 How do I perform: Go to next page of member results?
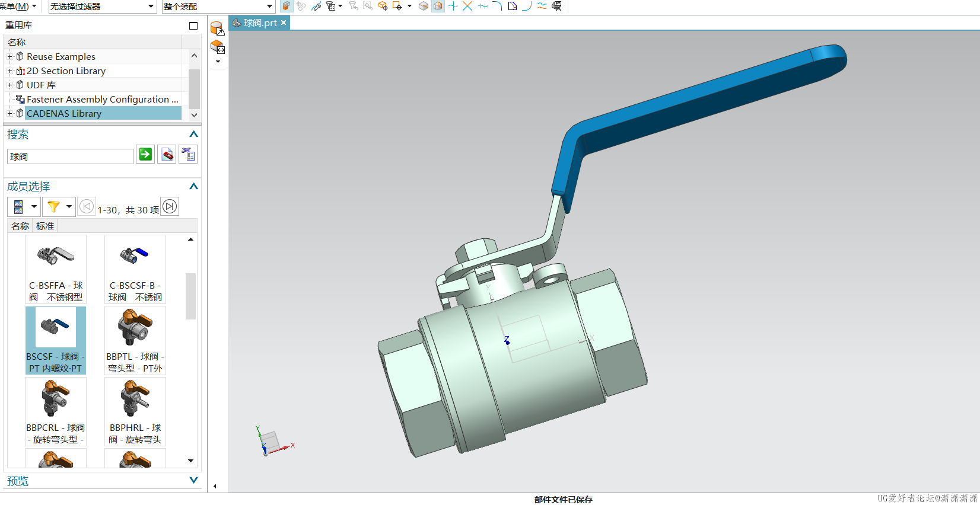coord(170,206)
